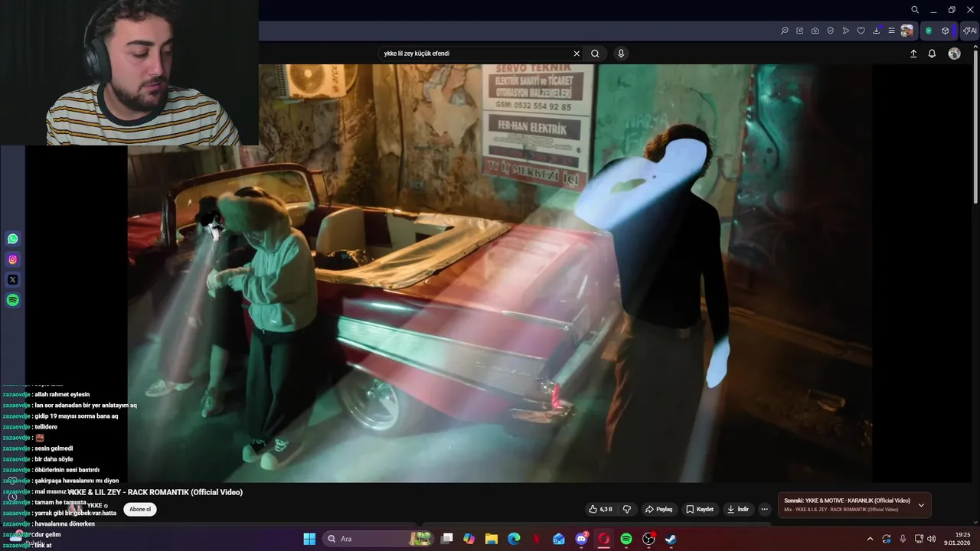The image size is (980, 551).
Task: Open Spotify from the taskbar
Action: tap(626, 539)
